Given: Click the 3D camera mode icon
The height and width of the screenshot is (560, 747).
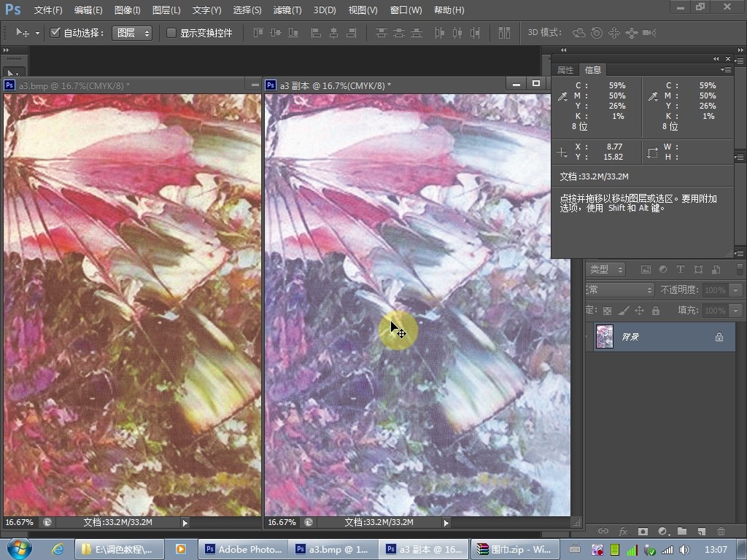Looking at the screenshot, I should pos(649,33).
